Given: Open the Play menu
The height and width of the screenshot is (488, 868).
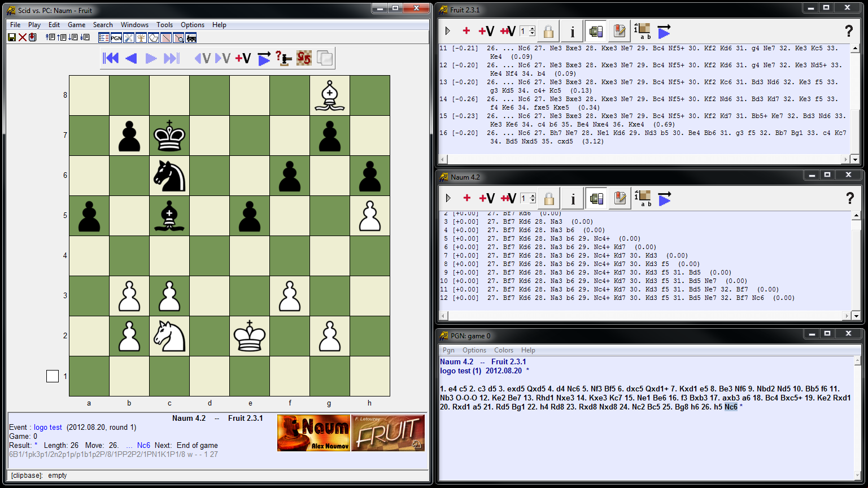Looking at the screenshot, I should (x=34, y=25).
